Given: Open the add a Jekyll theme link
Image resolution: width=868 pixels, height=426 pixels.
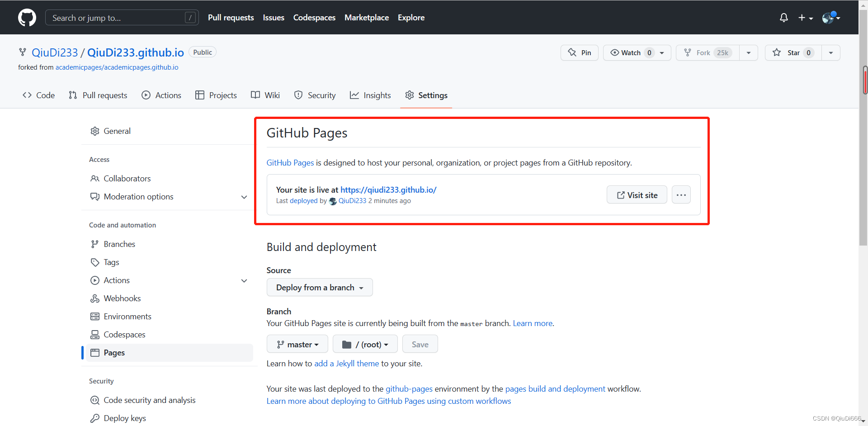Looking at the screenshot, I should point(347,364).
